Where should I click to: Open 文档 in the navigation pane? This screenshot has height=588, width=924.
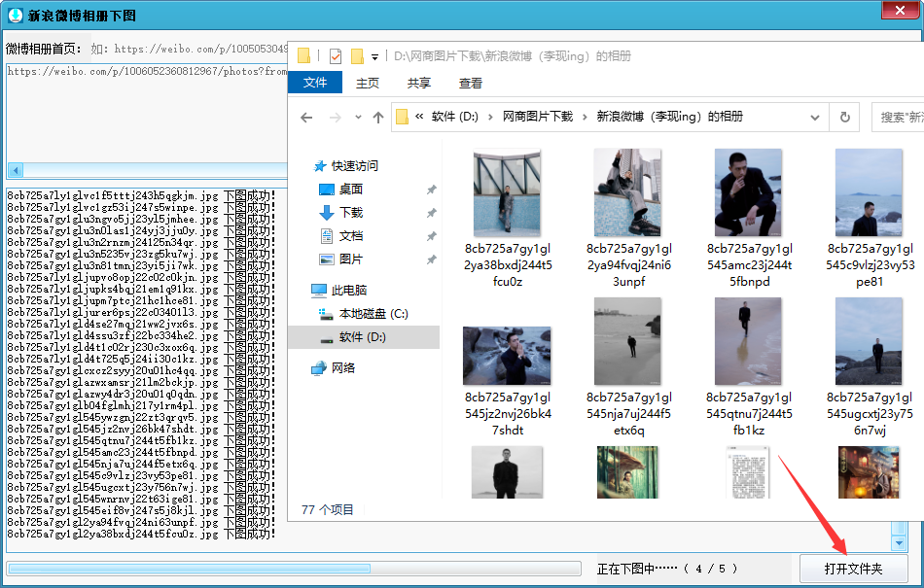350,236
